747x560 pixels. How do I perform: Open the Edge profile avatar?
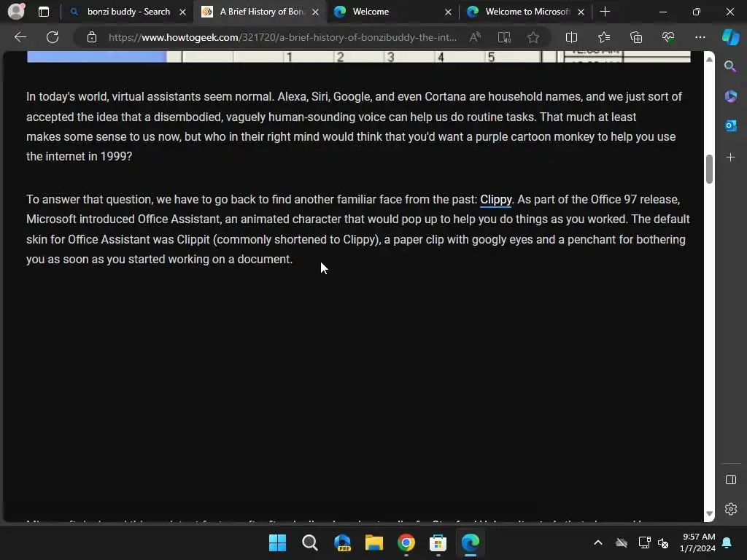pyautogui.click(x=16, y=12)
